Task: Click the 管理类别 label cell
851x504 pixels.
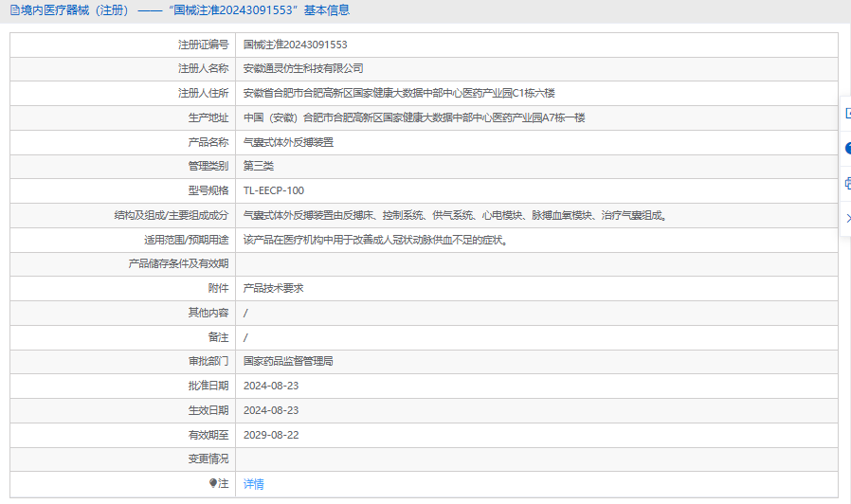Action: (122, 166)
